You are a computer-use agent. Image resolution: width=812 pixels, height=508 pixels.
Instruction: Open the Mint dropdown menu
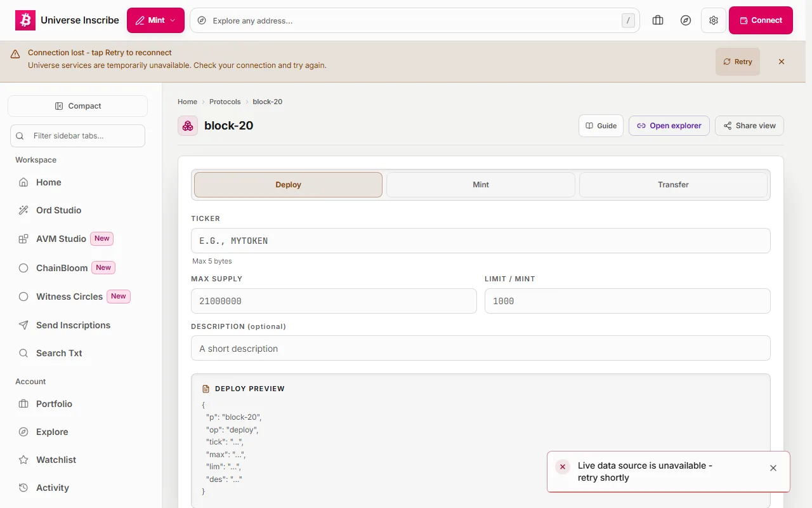[x=155, y=20]
